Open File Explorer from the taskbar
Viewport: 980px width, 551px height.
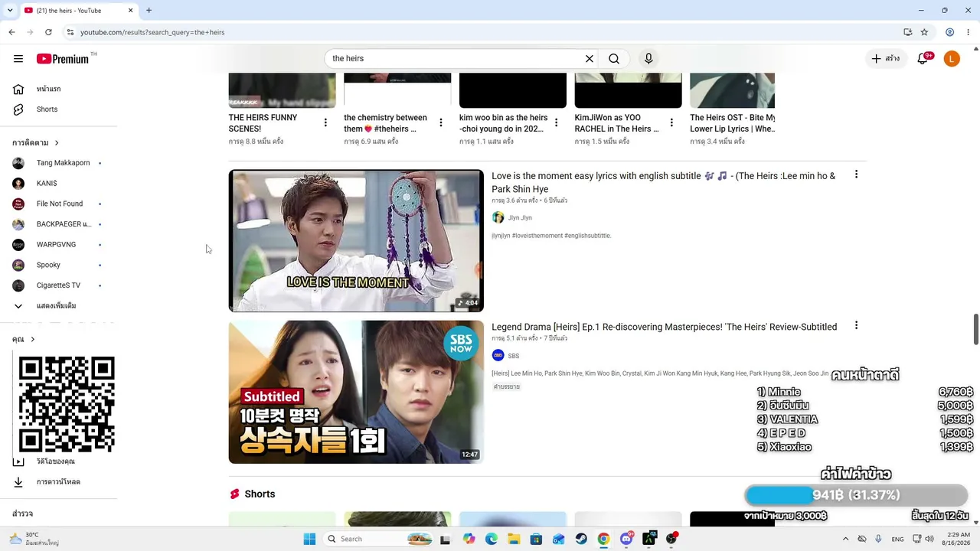pos(514,539)
